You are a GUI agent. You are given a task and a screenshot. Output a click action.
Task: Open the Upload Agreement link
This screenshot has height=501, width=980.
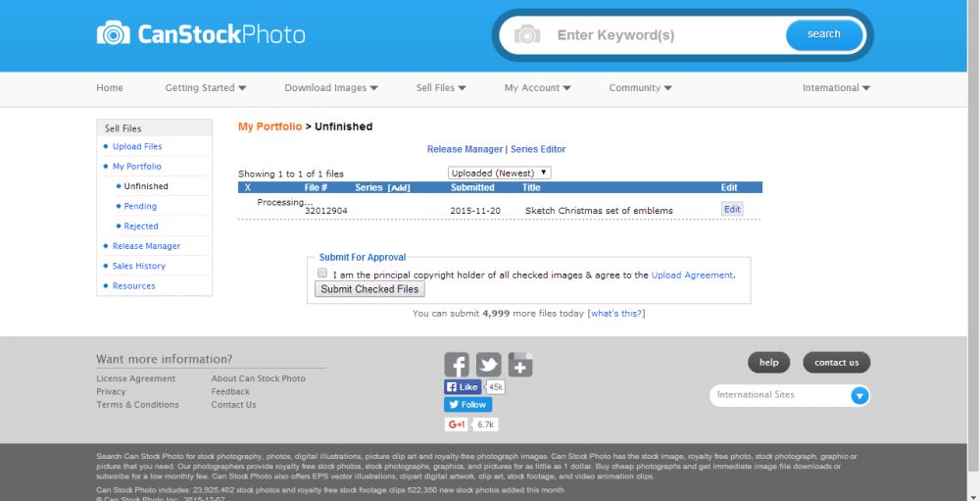tap(692, 276)
